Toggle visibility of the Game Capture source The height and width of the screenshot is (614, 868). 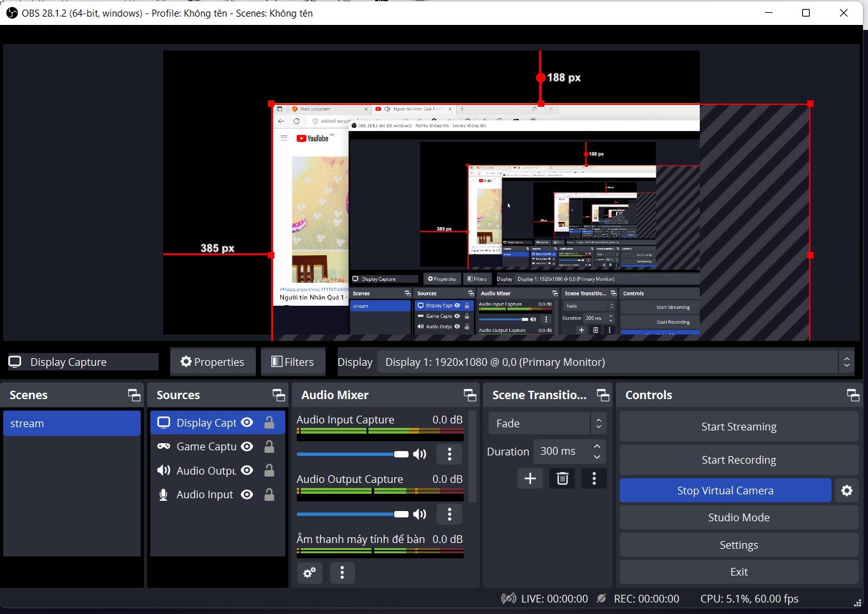pyautogui.click(x=248, y=446)
